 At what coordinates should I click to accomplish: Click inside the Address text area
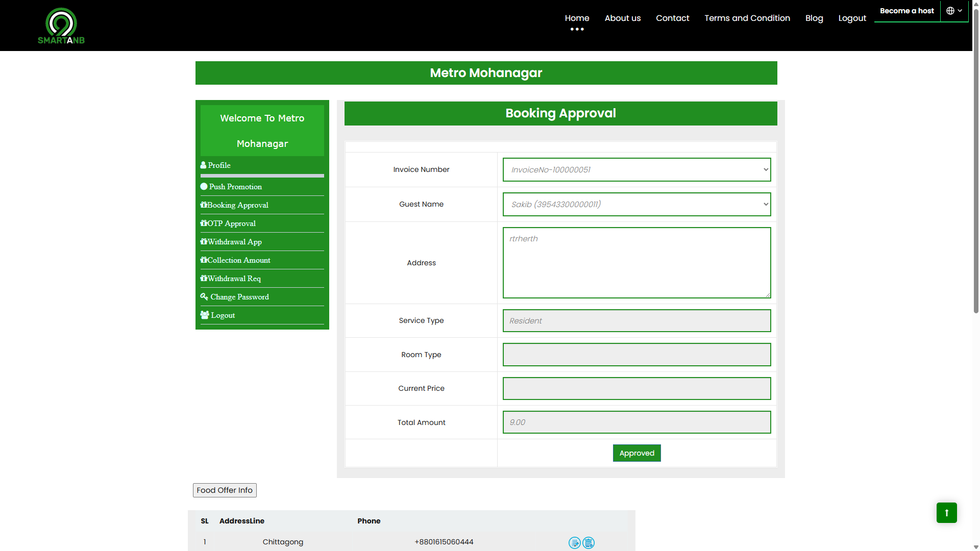636,263
